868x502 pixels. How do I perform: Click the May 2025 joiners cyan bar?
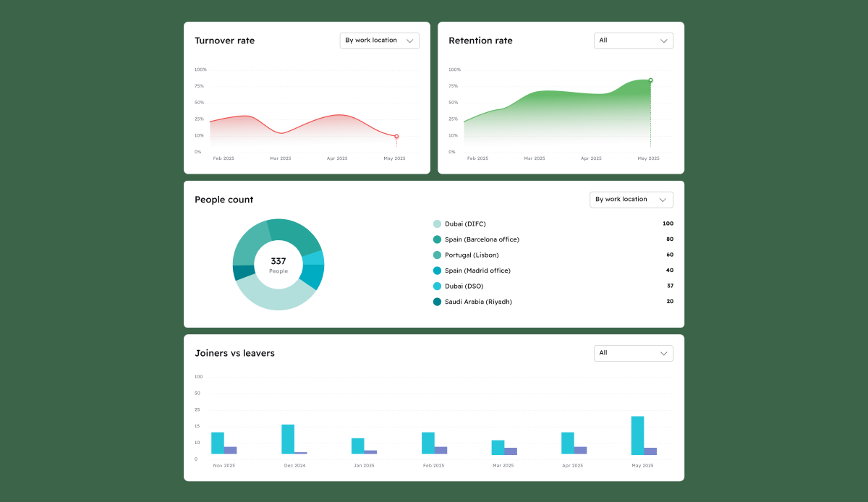point(637,435)
